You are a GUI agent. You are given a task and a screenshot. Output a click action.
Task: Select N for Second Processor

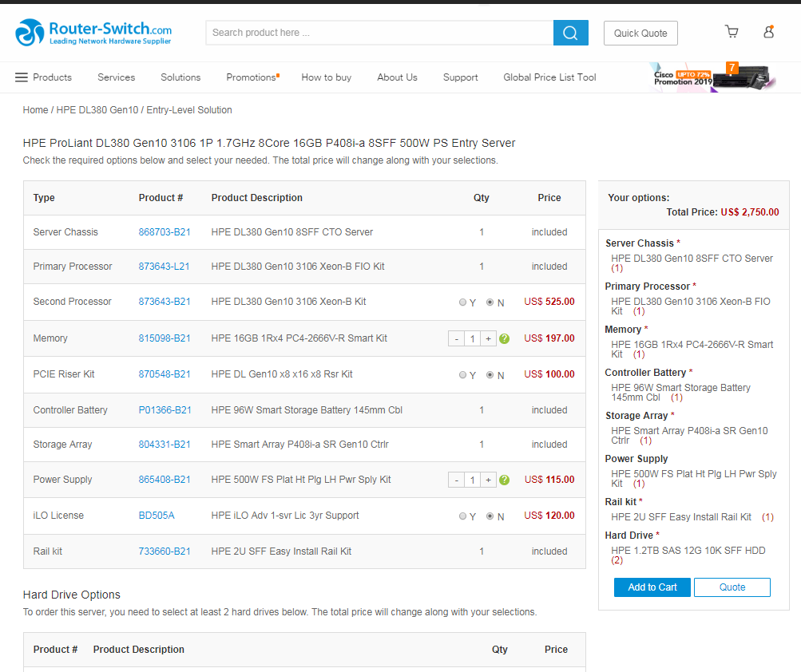(490, 302)
